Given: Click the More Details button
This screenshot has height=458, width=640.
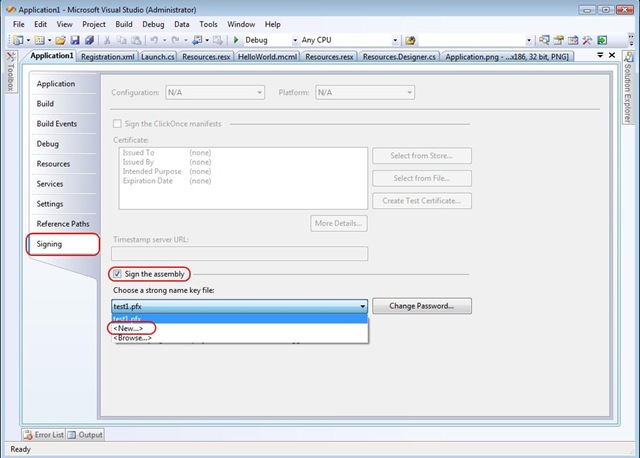Looking at the screenshot, I should pos(339,223).
